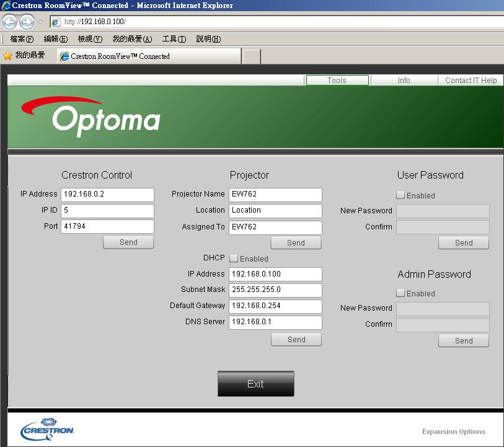Click the Subnet Mask label

203,289
